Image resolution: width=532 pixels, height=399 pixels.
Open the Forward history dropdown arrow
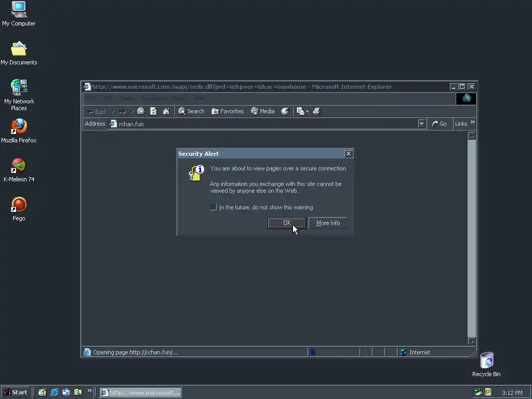pyautogui.click(x=132, y=111)
